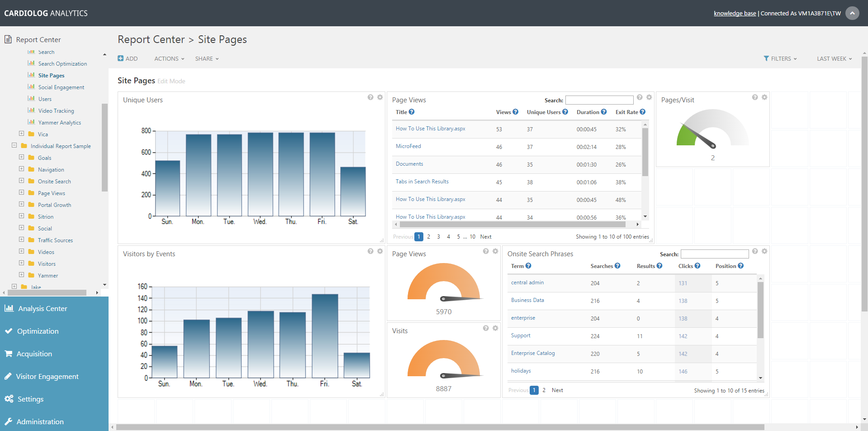Open the SHARE dropdown
The image size is (868, 431).
coord(207,58)
